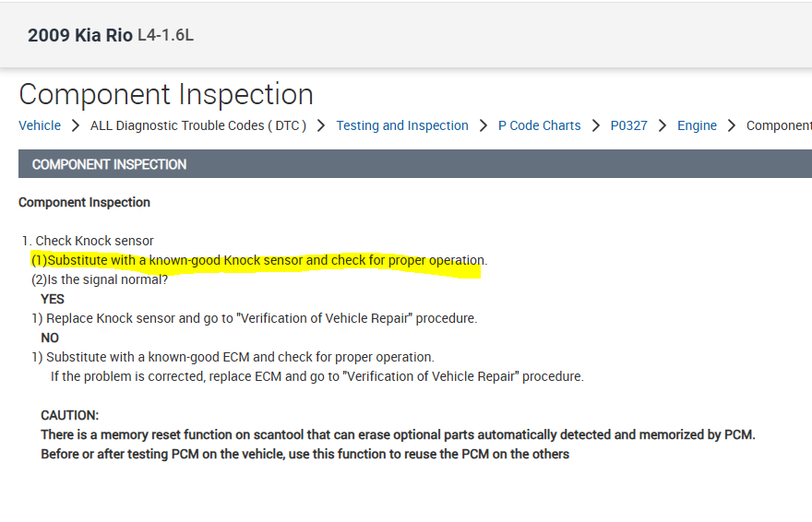Click the bold CAUTION label
This screenshot has height=522, width=812.
70,416
